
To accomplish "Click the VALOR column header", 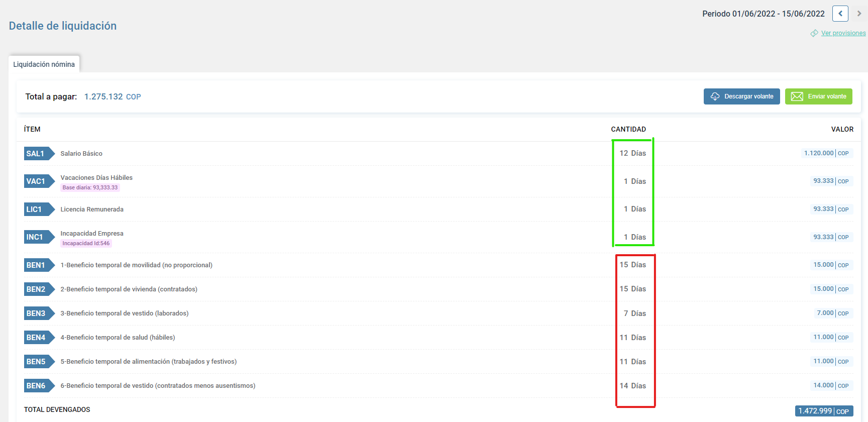I will pyautogui.click(x=842, y=129).
